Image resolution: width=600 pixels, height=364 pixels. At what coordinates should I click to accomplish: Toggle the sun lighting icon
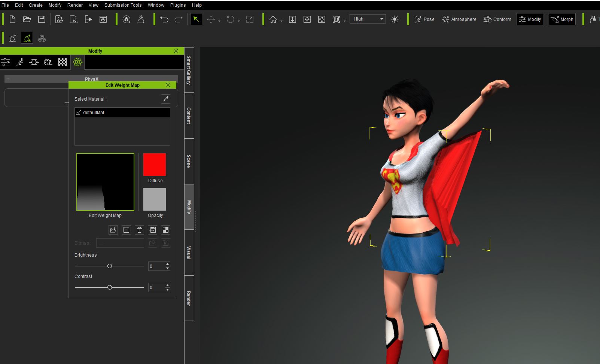[395, 19]
